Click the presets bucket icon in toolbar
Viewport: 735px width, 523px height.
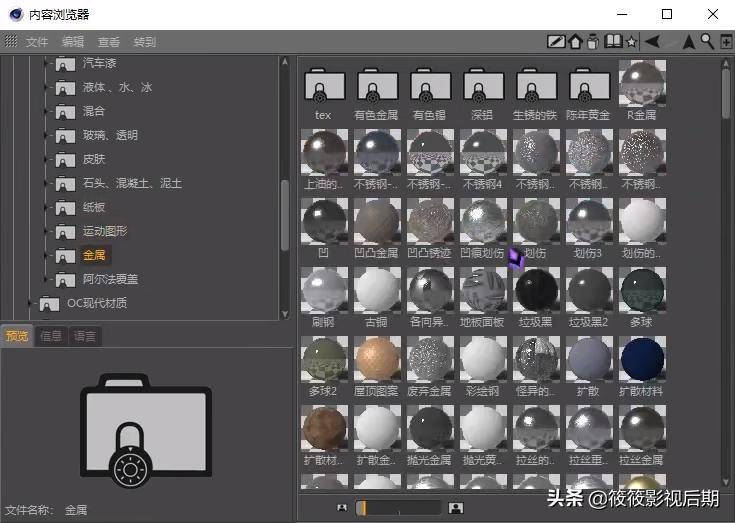[x=593, y=42]
